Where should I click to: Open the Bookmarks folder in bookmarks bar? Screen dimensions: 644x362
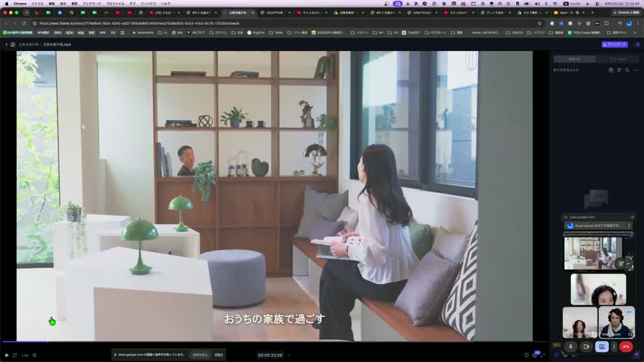142,32
